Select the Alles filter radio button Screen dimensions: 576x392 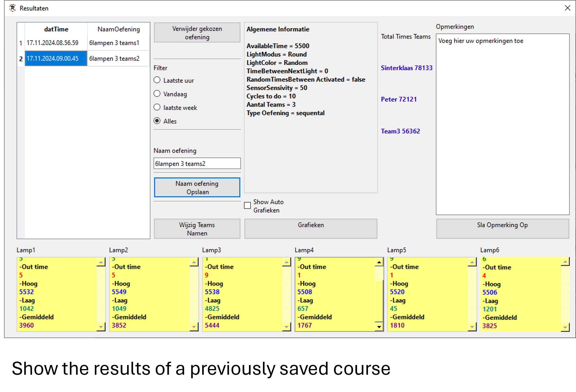tap(157, 121)
